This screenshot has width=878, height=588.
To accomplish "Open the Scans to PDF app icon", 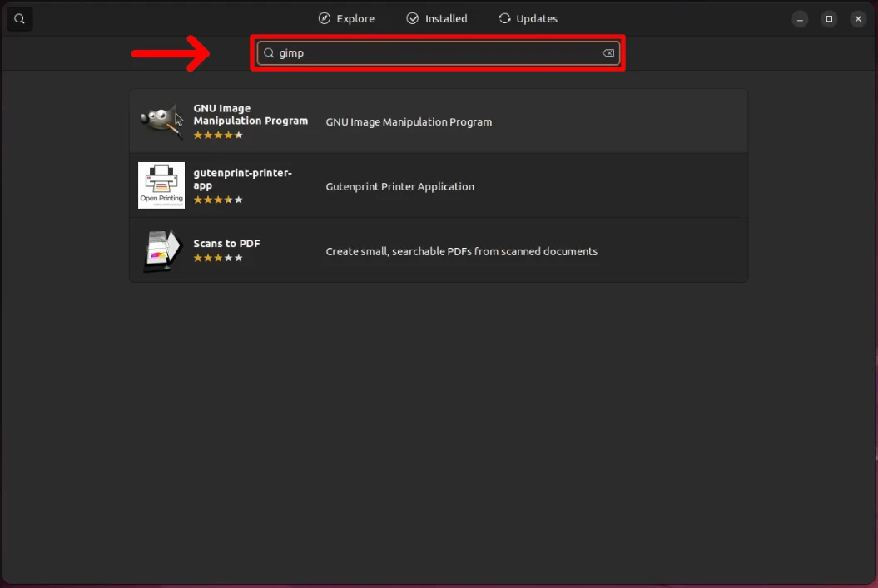I will (x=161, y=250).
